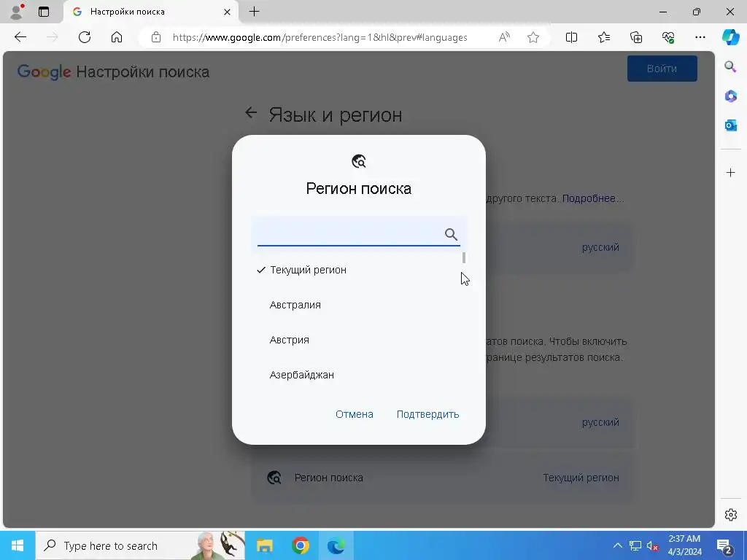The image size is (747, 560).
Task: Close the Настройки поиска tab
Action: pos(228,12)
